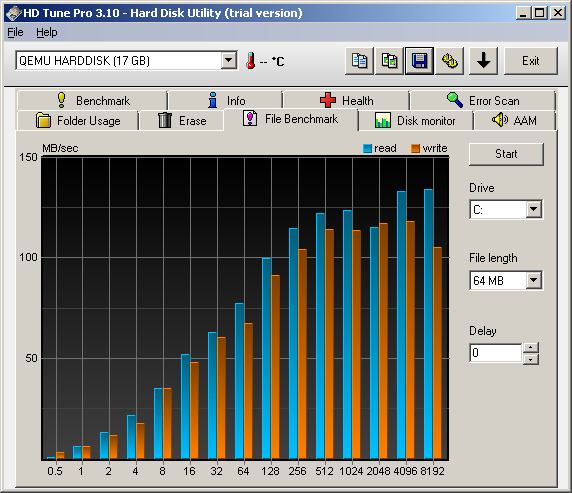572x493 pixels.
Task: Click the orange write legend swatch
Action: point(415,148)
